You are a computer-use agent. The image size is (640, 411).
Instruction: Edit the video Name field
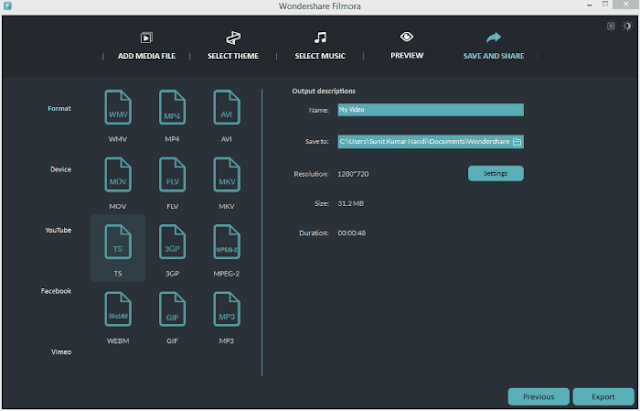[x=431, y=110]
